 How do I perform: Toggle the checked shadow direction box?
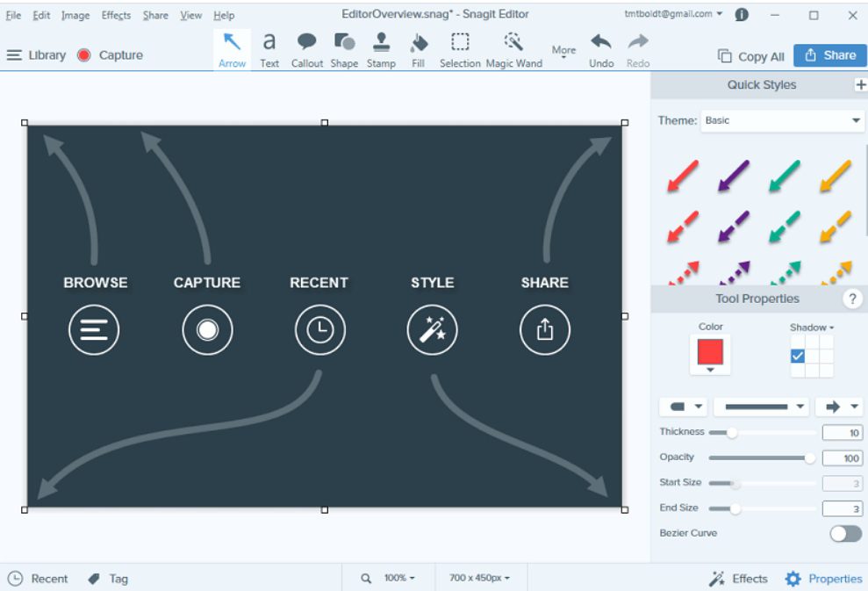coord(798,356)
